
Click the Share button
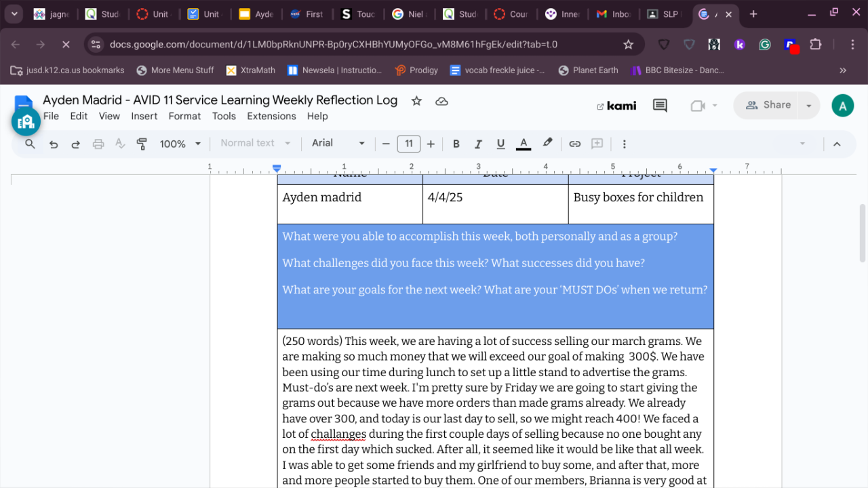(x=768, y=105)
